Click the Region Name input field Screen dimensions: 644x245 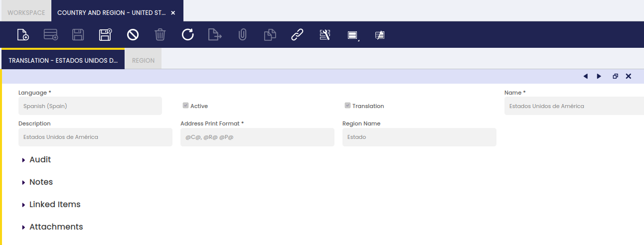[419, 137]
